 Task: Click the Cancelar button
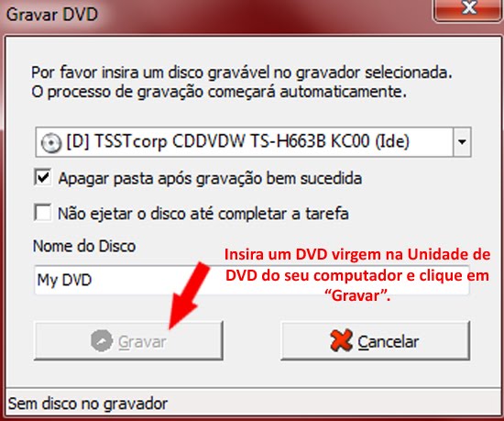(x=375, y=340)
